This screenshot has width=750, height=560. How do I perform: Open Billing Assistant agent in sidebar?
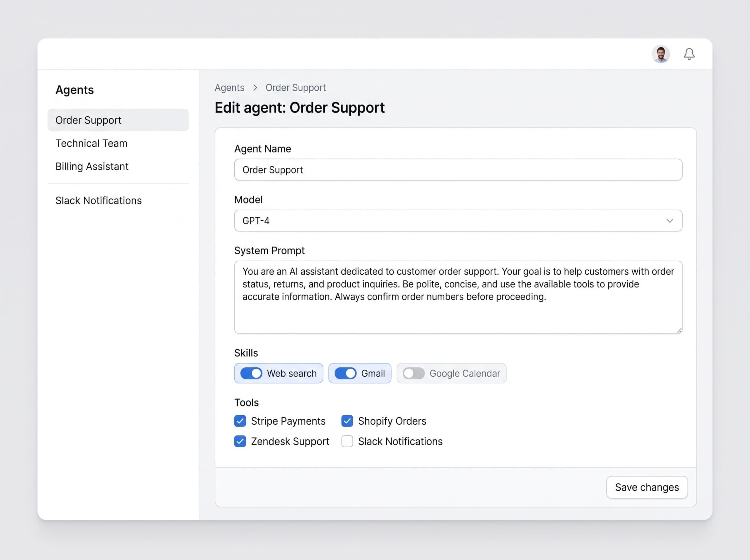118,167
